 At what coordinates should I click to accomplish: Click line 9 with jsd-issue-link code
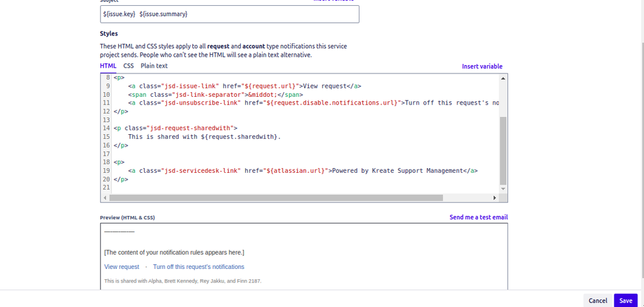point(245,86)
